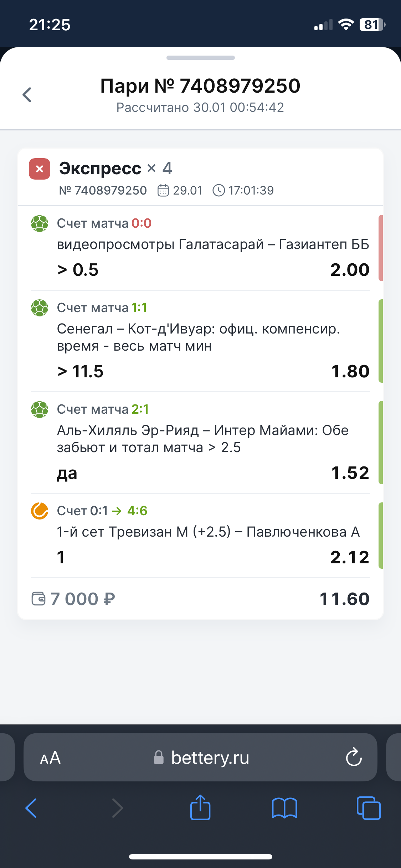Tap the football icon for Галатасарай match
The image size is (401, 868).
(x=40, y=223)
